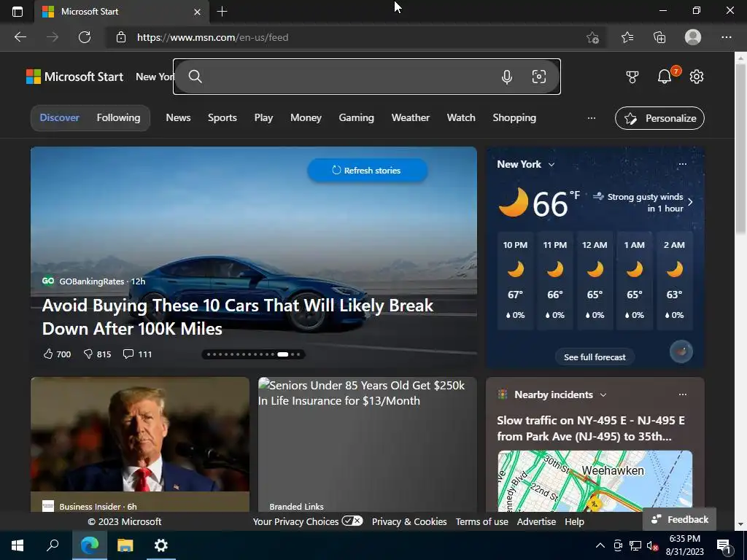Screen dimensions: 747x560
Task: Open Settings app from taskbar
Action: tap(161, 545)
